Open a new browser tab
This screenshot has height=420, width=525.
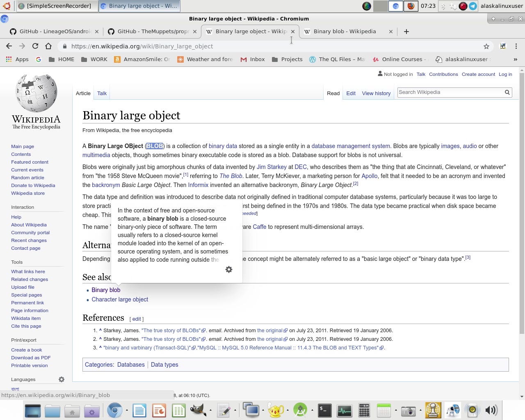tap(406, 32)
